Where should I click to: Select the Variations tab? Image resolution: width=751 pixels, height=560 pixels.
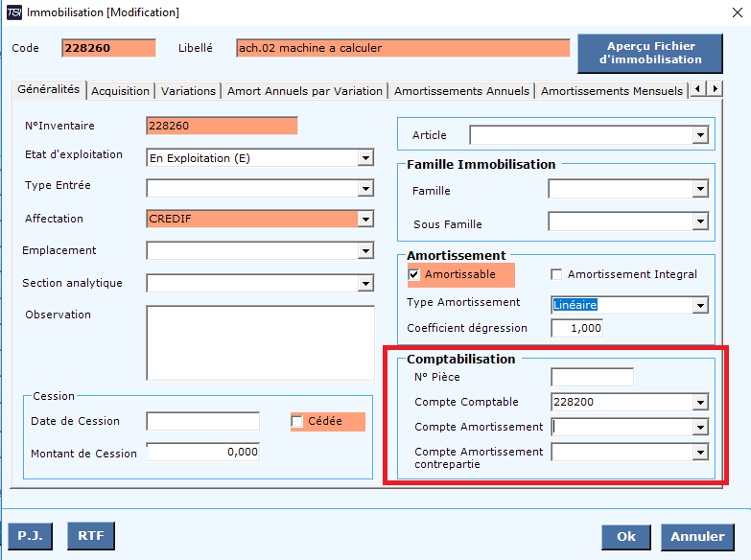click(188, 91)
